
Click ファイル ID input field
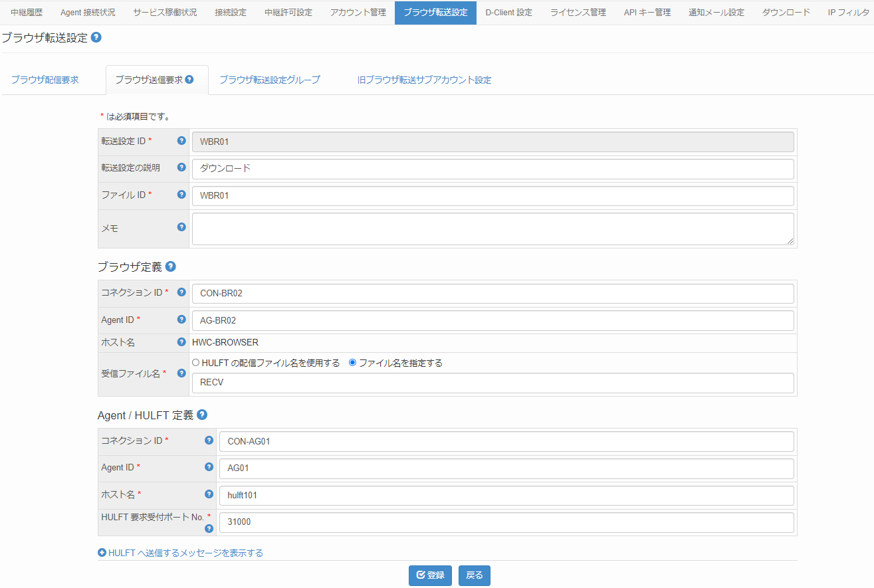[493, 196]
